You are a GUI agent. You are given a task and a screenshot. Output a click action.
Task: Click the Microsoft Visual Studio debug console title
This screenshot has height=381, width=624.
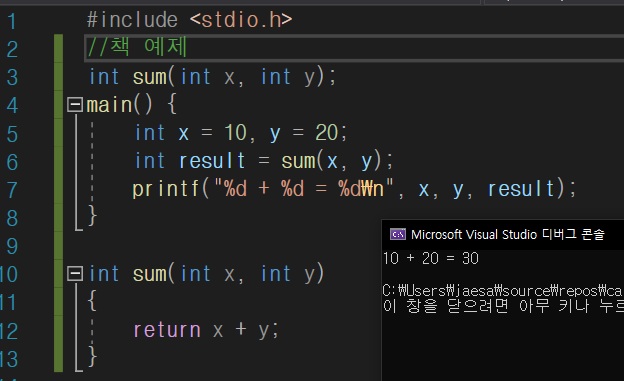[507, 234]
